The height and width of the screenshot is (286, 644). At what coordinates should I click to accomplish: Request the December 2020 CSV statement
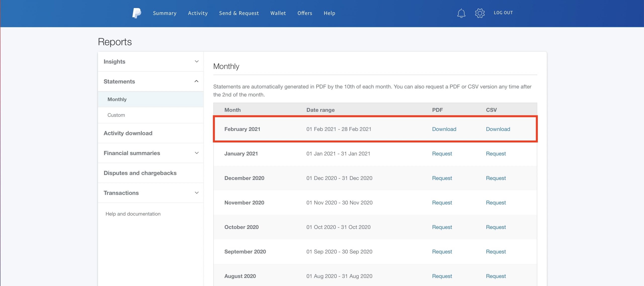point(496,178)
